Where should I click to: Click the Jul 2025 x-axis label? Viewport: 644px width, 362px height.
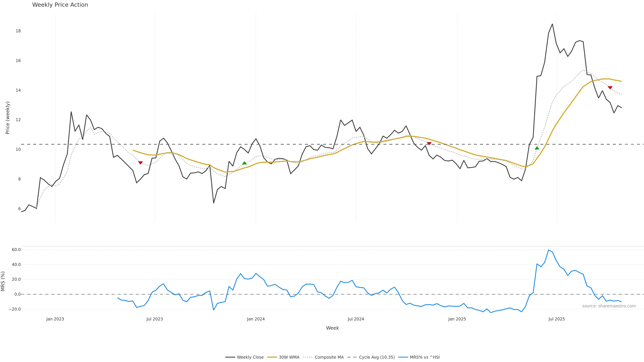pos(556,319)
